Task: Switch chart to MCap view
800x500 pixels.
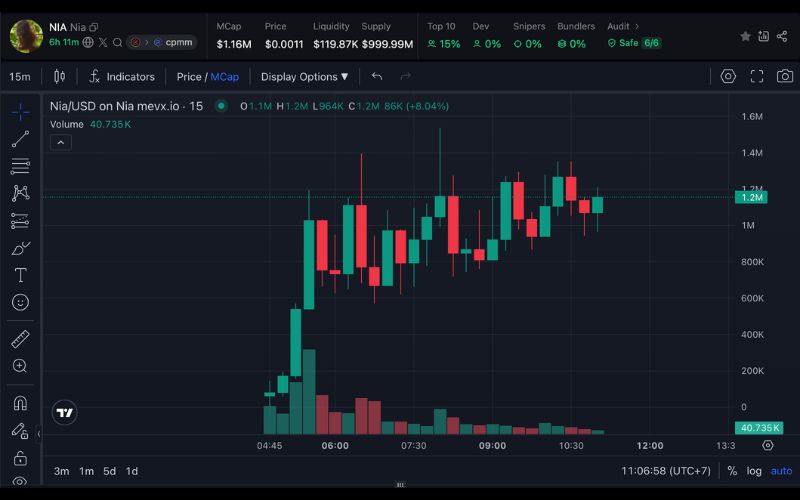Action: tap(224, 77)
